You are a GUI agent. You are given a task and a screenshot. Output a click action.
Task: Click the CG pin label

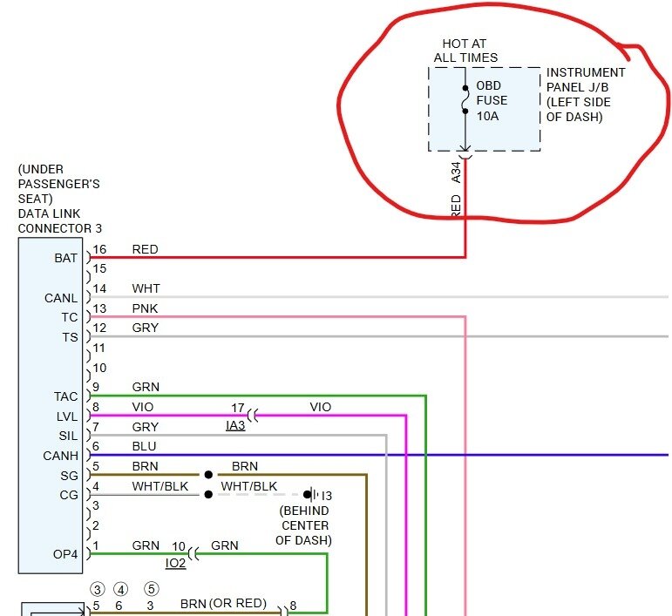(69, 495)
